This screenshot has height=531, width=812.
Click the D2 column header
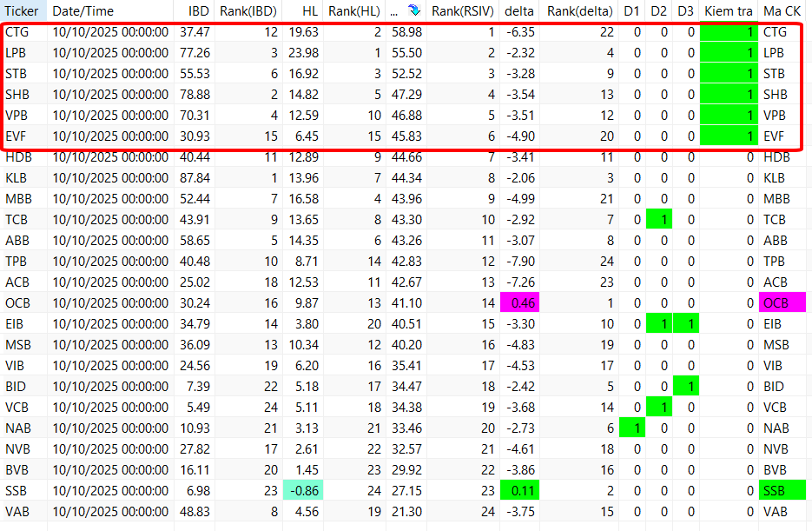point(658,11)
